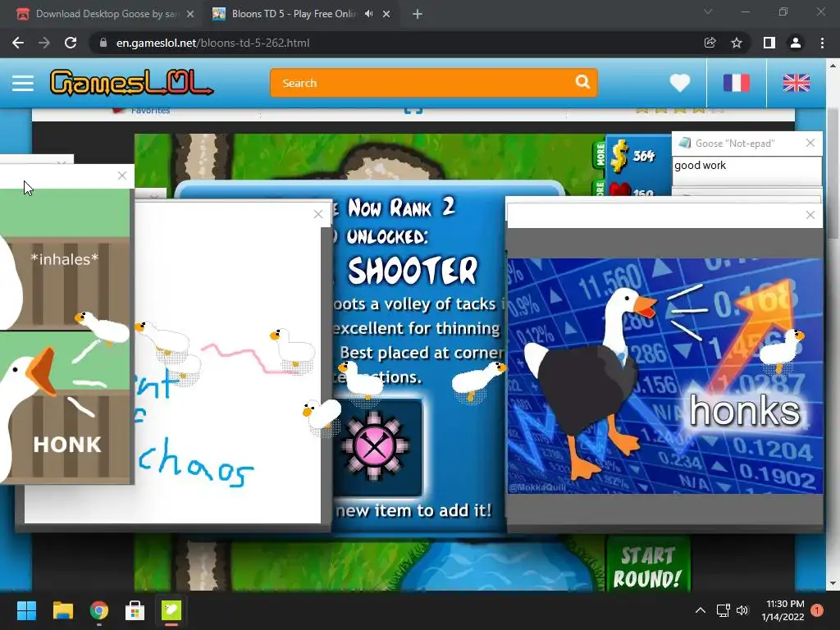Bookmark the page with the star icon
This screenshot has width=840, height=630.
tap(737, 43)
